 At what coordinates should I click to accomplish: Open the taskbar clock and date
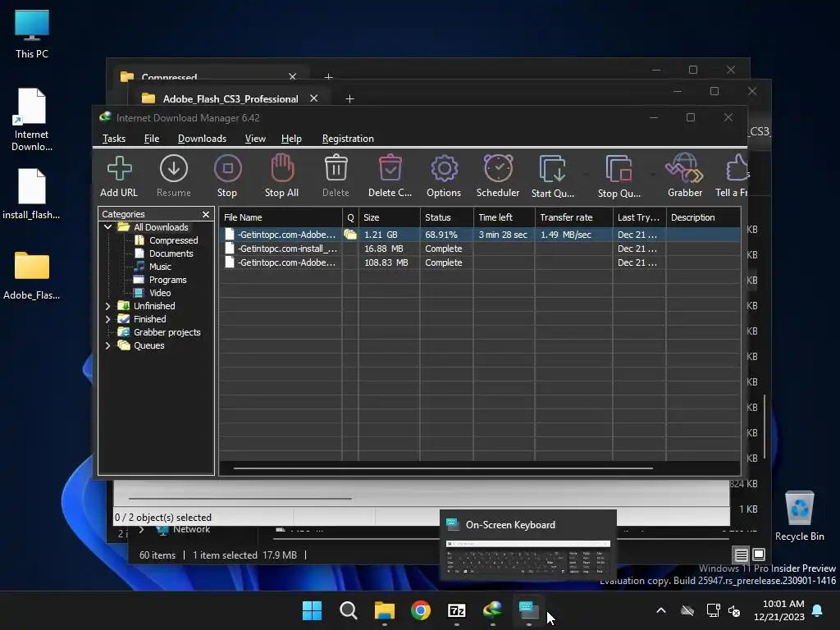point(779,610)
